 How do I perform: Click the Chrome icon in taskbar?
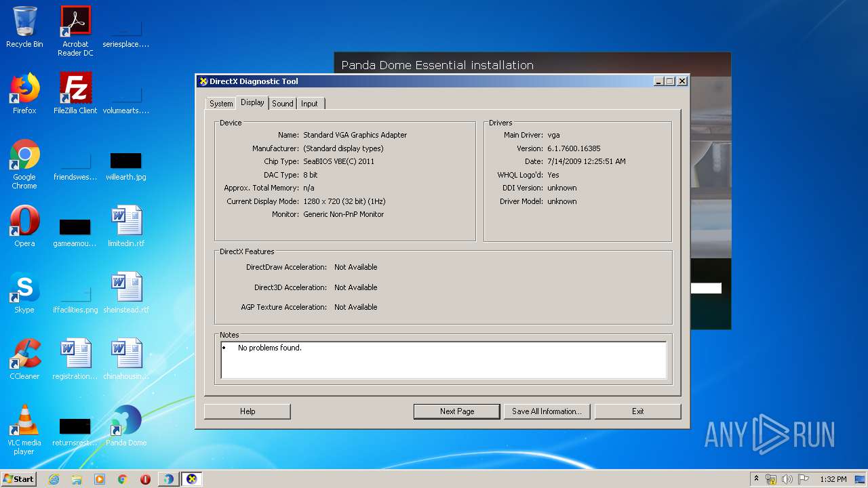pos(123,479)
